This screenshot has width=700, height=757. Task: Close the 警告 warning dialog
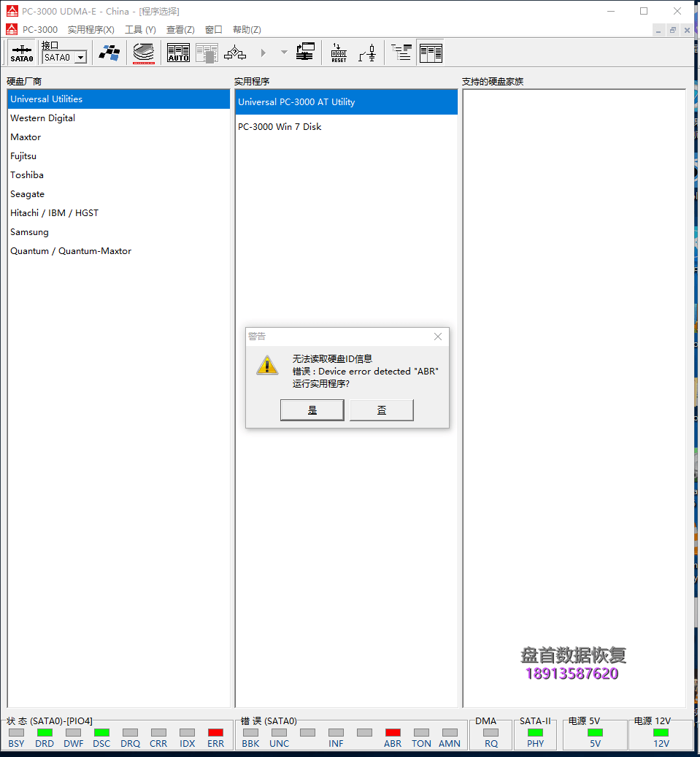coord(438,337)
